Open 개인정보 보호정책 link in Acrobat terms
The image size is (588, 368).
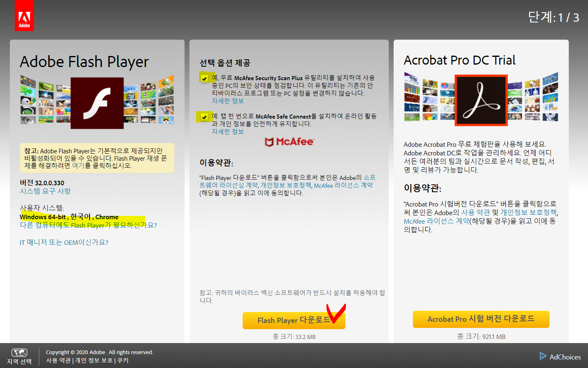coord(528,213)
